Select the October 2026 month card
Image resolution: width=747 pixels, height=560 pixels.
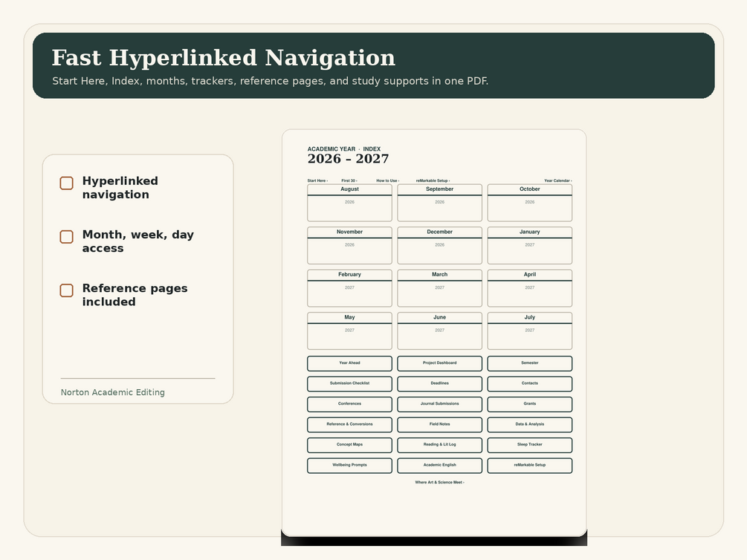[530, 203]
